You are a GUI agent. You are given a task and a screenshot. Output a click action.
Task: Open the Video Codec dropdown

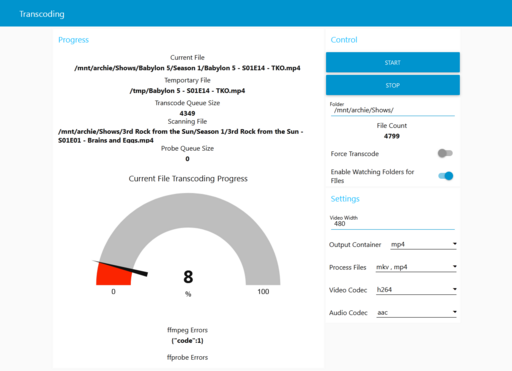pos(416,290)
